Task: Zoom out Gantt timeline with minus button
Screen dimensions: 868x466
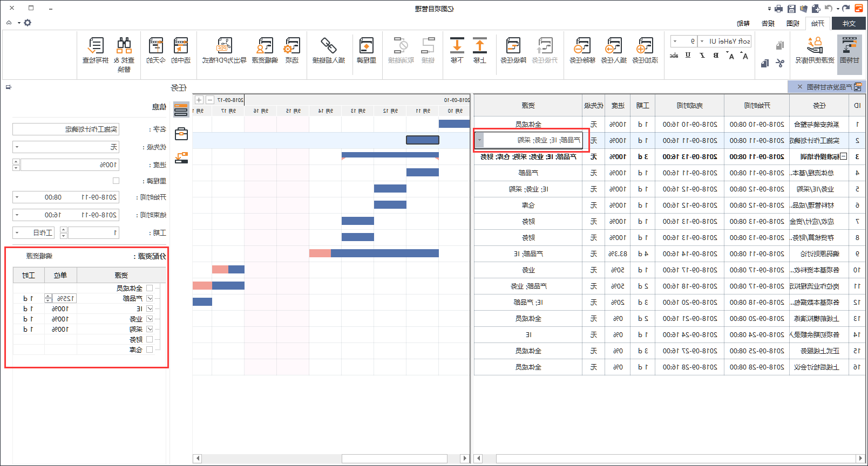Action: coord(209,100)
